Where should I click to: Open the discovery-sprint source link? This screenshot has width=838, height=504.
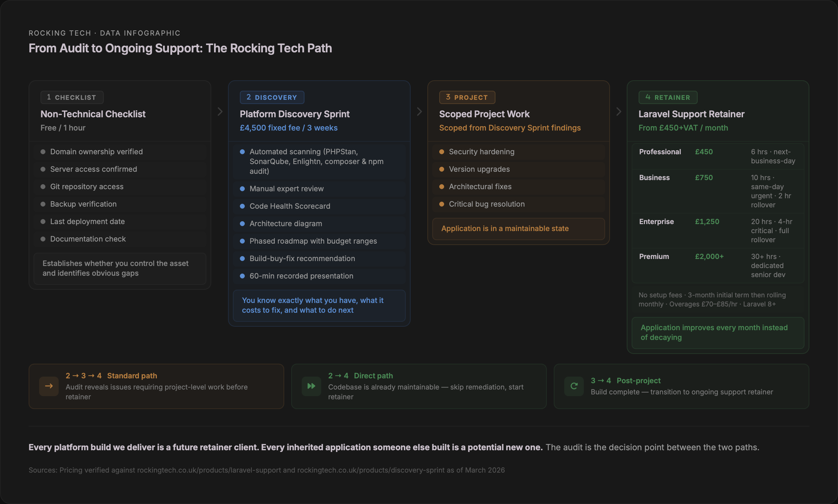coord(368,470)
